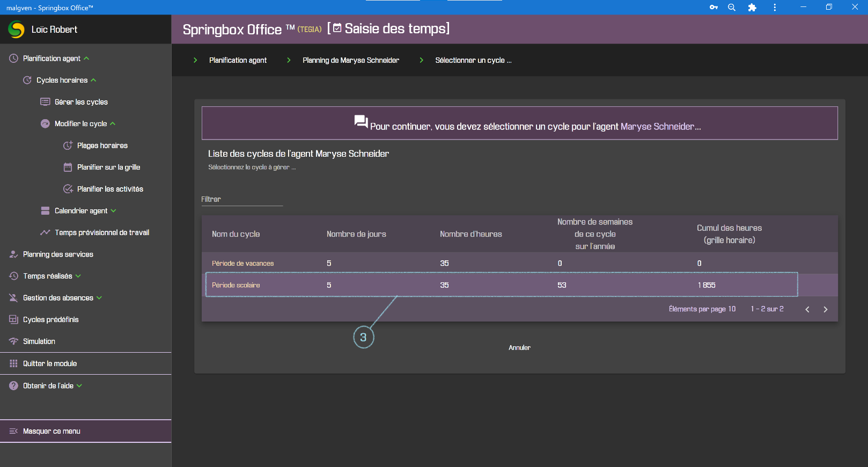
Task: Go to Planning de Maryse Schneider breadcrumb
Action: 351,60
